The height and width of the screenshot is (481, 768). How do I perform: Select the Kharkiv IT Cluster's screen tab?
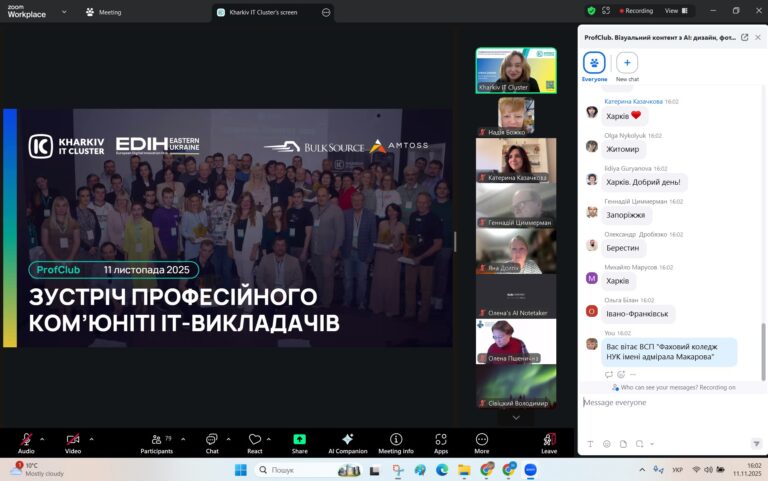pos(264,12)
